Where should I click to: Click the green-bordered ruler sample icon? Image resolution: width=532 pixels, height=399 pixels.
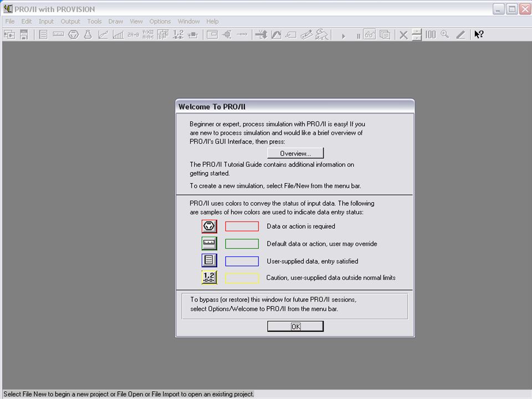point(209,243)
